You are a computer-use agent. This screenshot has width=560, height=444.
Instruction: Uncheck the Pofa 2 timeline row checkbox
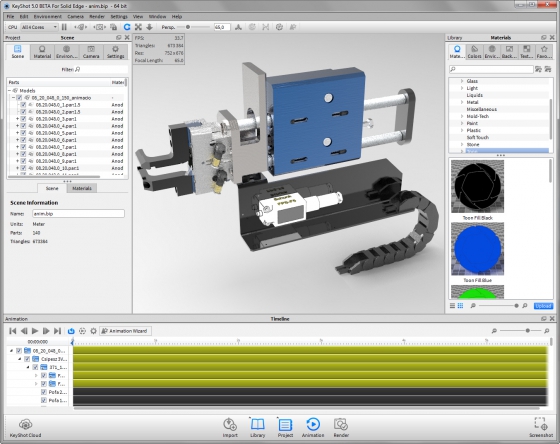tap(44, 392)
